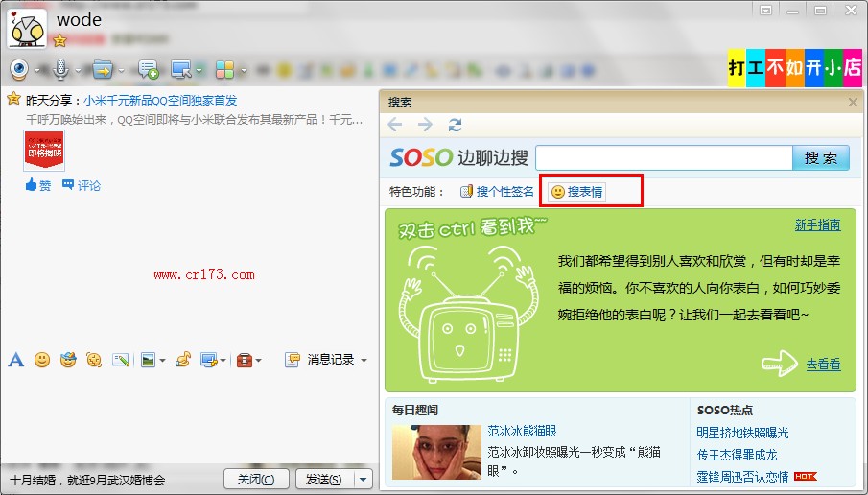Open the file transfer options dropdown
The width and height of the screenshot is (868, 495).
pyautogui.click(x=121, y=70)
